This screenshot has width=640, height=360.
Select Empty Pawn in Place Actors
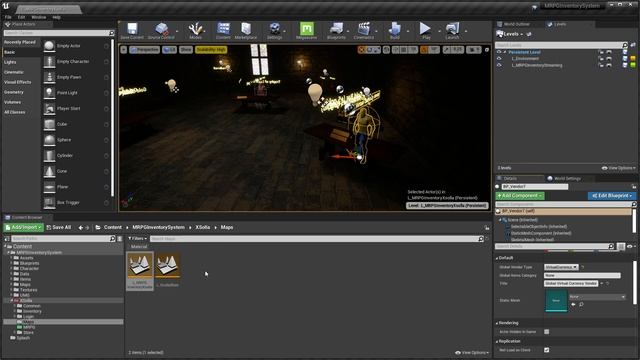tap(76, 77)
